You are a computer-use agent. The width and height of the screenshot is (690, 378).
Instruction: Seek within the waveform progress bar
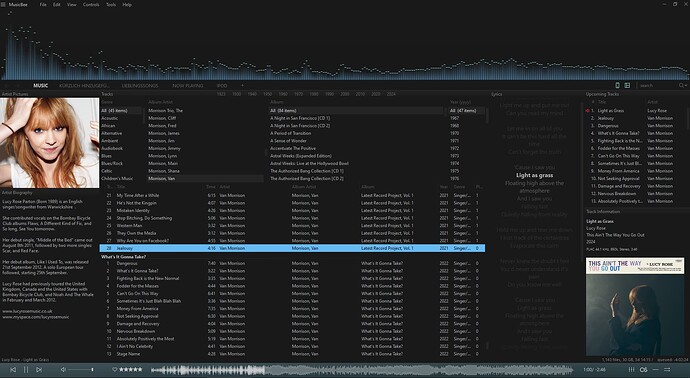point(362,370)
